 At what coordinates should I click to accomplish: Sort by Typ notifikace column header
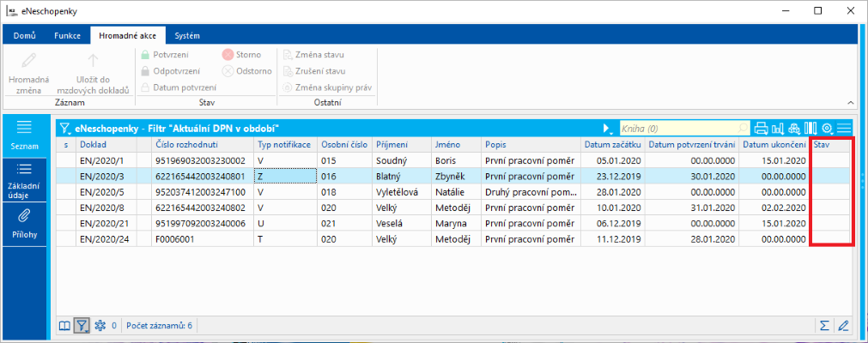click(286, 144)
